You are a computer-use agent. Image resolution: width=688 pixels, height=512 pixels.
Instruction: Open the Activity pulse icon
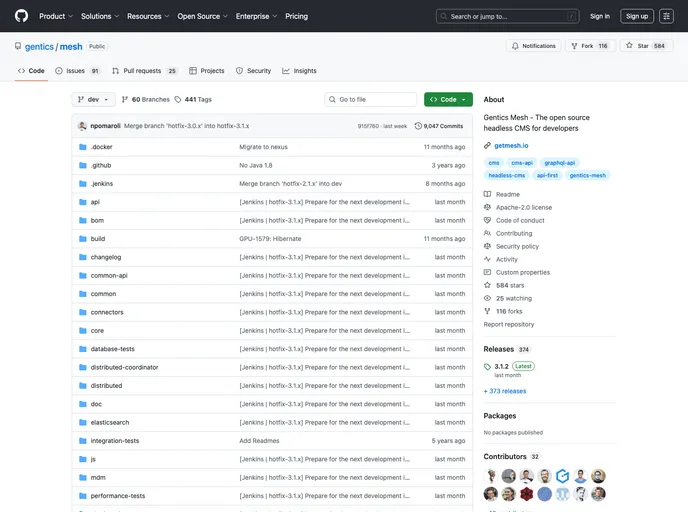pyautogui.click(x=487, y=259)
